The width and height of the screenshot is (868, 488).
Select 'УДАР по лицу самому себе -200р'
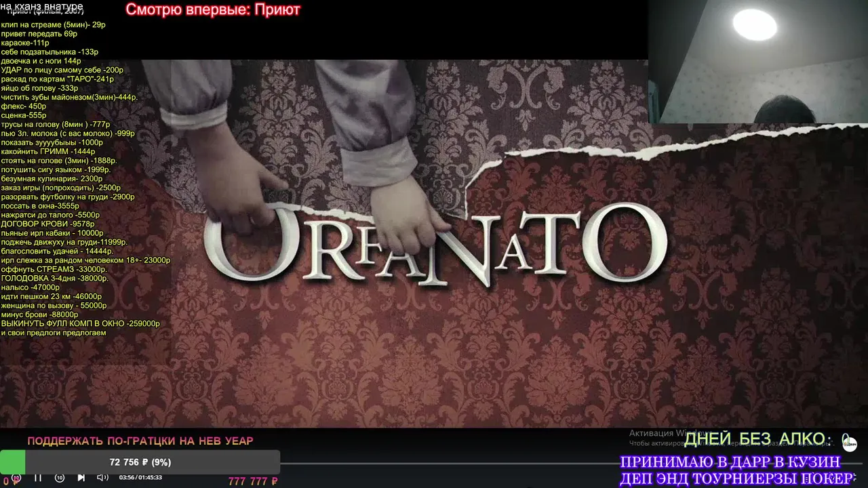pos(62,70)
